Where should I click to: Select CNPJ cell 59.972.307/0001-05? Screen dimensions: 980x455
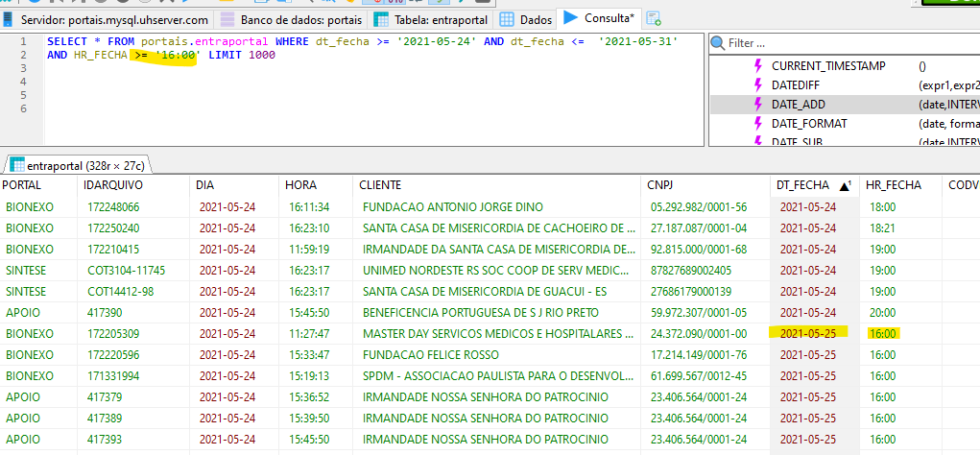coord(705,313)
